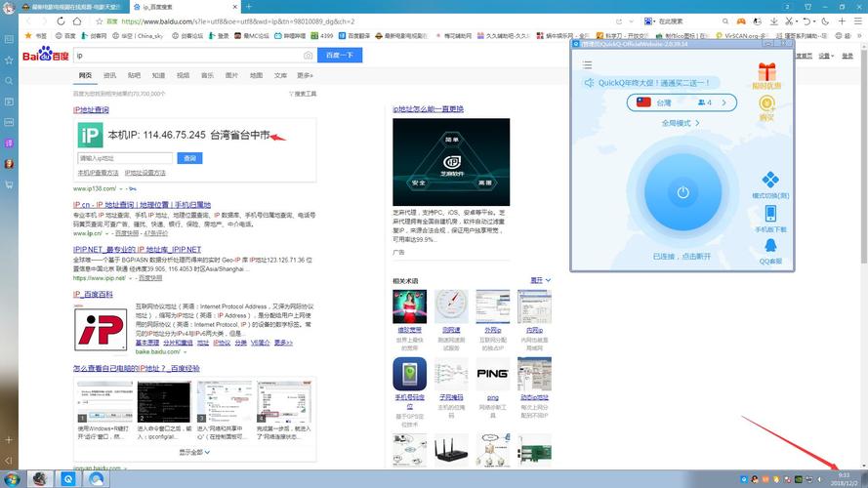Switch to the first browser tab
868x488 pixels.
(73, 7)
